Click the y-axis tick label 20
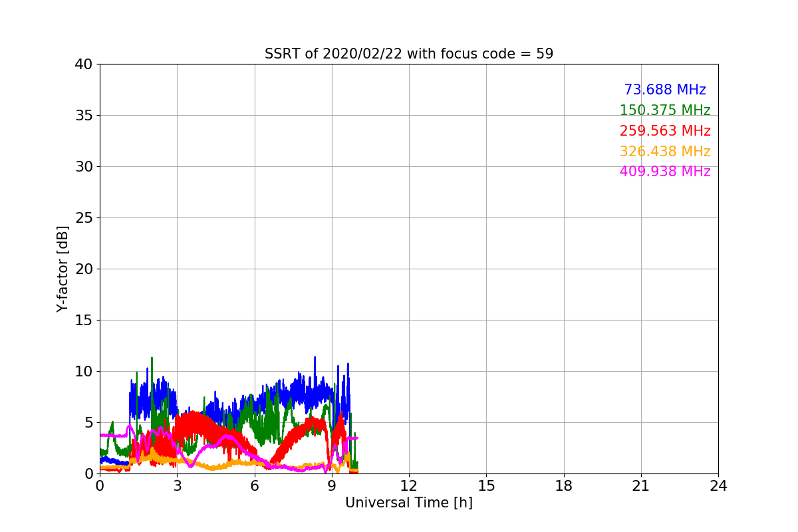Screen dimensions: 798x532 [84, 269]
